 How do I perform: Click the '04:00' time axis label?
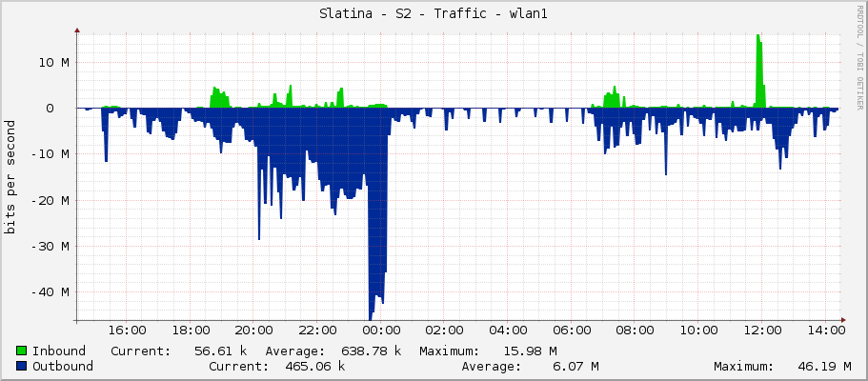point(509,331)
